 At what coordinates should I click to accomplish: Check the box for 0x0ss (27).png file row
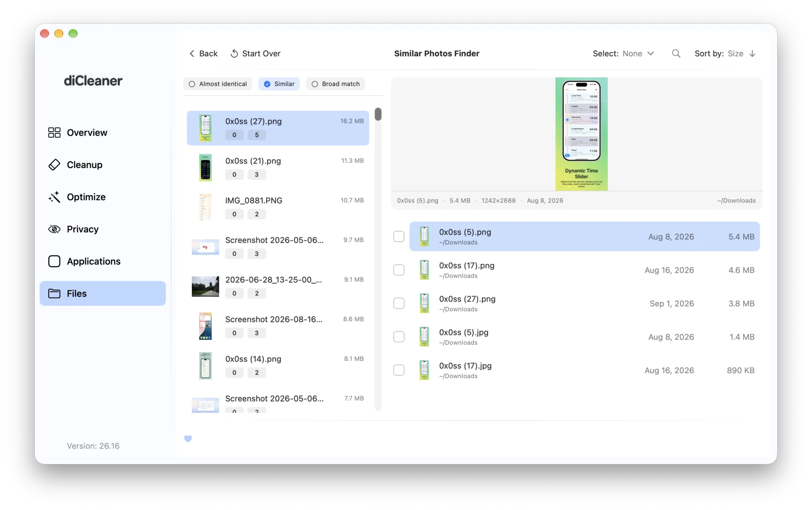(399, 303)
